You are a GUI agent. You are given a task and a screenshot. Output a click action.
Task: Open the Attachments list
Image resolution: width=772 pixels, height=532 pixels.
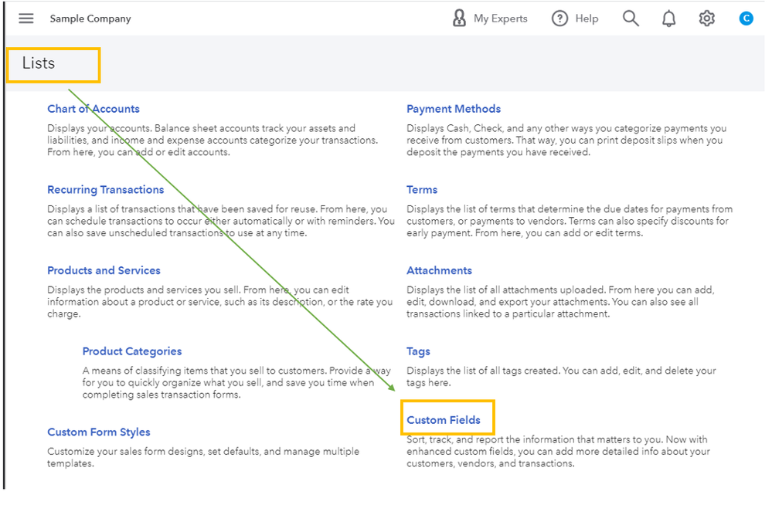pyautogui.click(x=439, y=270)
